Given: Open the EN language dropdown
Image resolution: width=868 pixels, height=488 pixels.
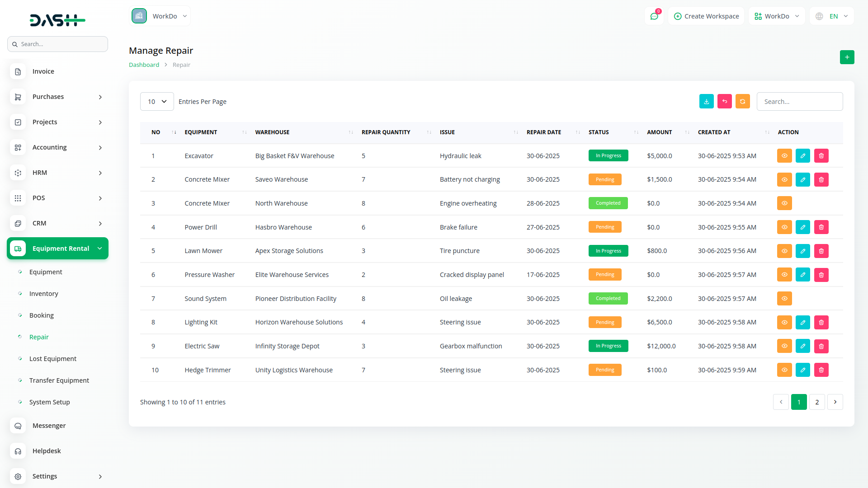Looking at the screenshot, I should (832, 16).
